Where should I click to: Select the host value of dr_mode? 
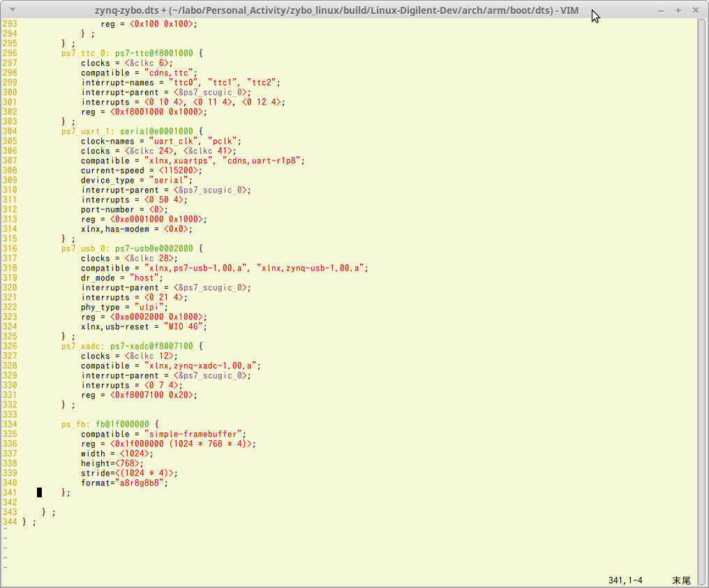(x=144, y=277)
